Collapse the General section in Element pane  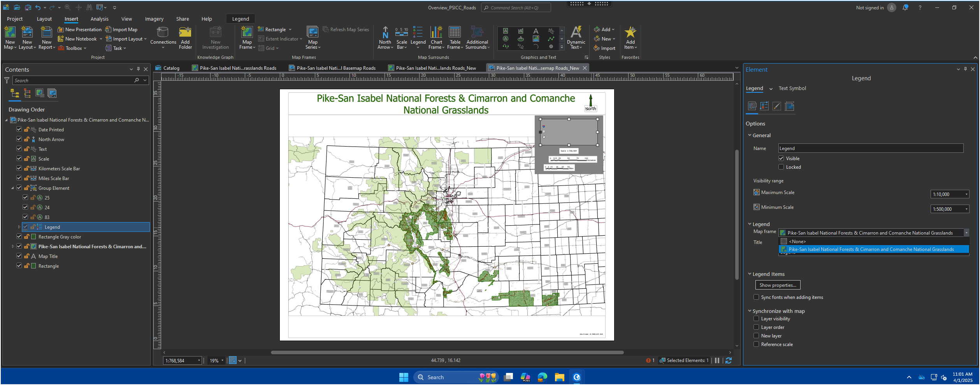coord(750,135)
